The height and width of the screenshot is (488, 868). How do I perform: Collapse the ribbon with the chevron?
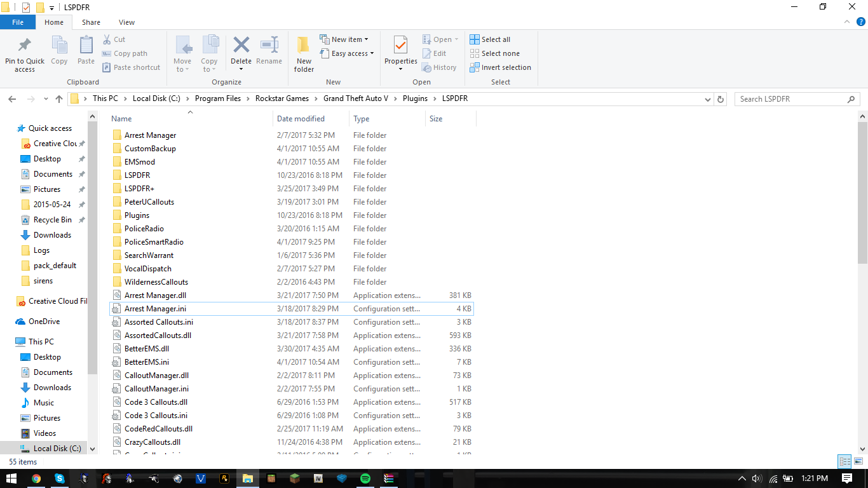pos(846,22)
